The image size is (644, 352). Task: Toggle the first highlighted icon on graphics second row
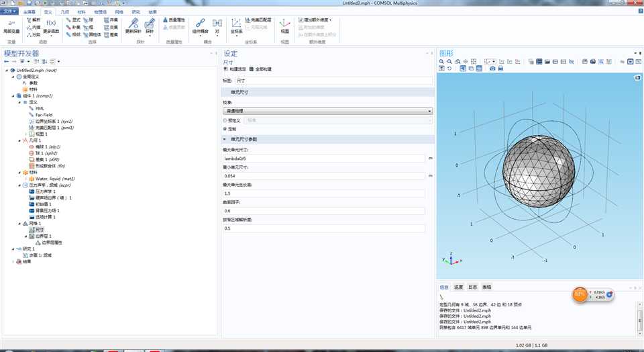point(463,69)
